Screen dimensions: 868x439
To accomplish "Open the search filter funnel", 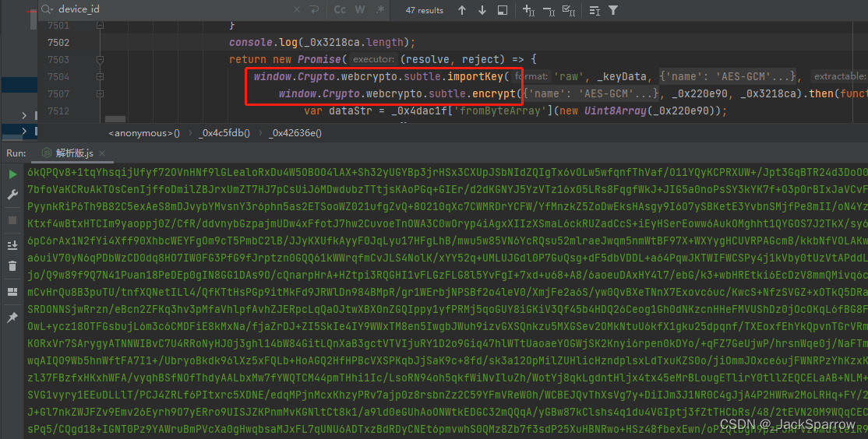I will pos(613,10).
